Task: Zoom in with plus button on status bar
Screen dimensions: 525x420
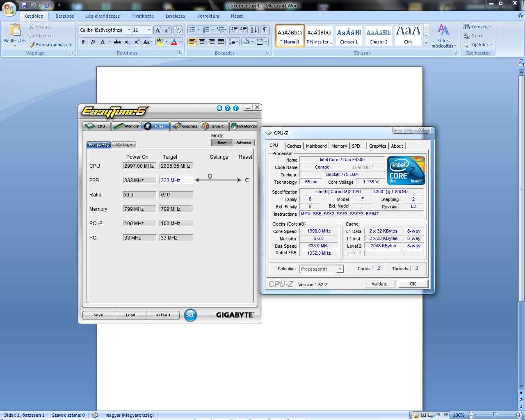Action: [520, 415]
